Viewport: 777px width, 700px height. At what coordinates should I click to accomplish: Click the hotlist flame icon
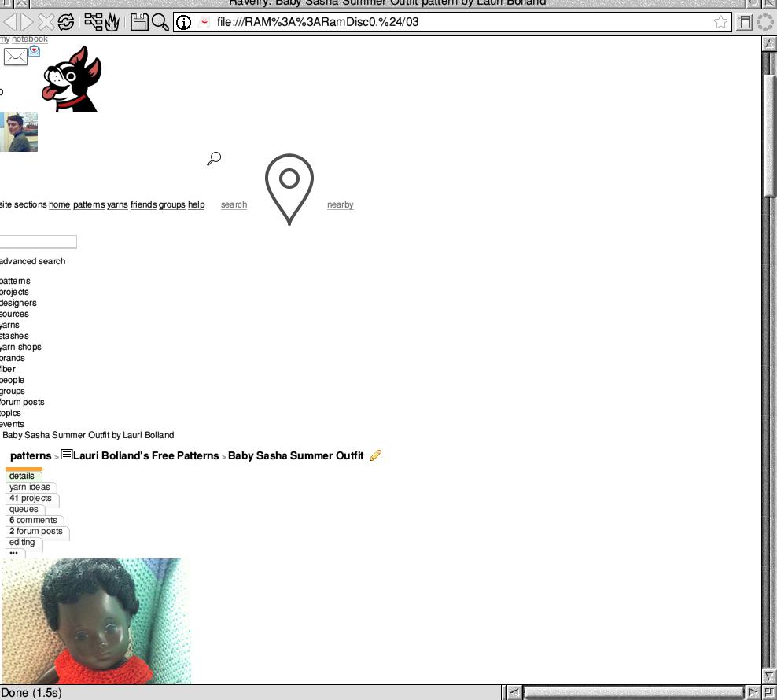click(x=112, y=22)
